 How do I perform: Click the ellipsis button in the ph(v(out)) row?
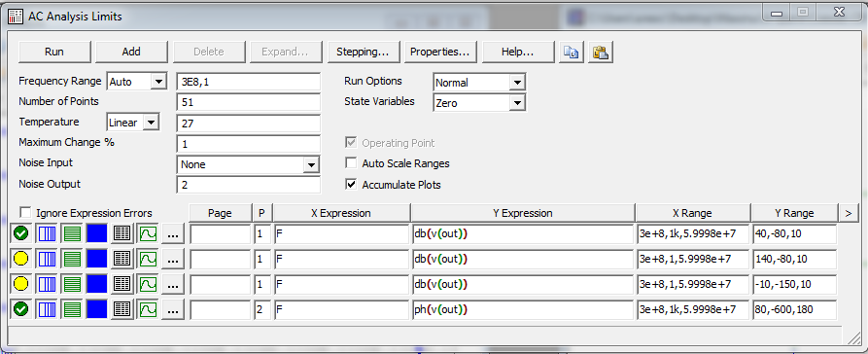pos(173,309)
